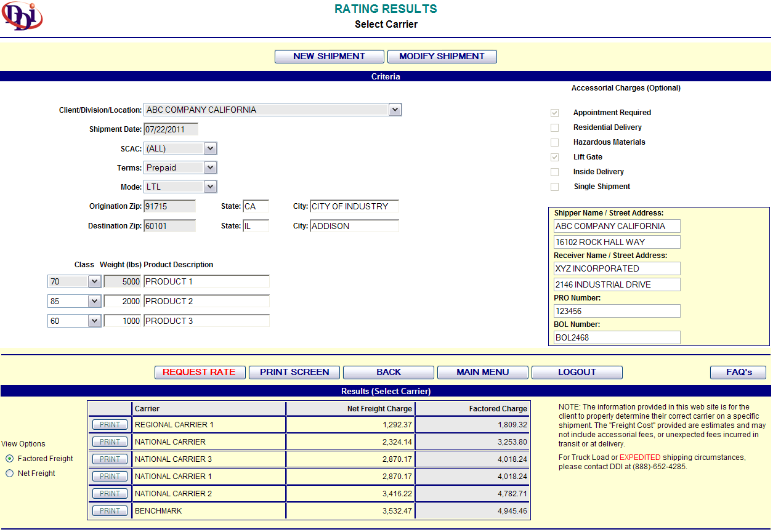
Task: Click the origination State field CA
Action: click(256, 206)
